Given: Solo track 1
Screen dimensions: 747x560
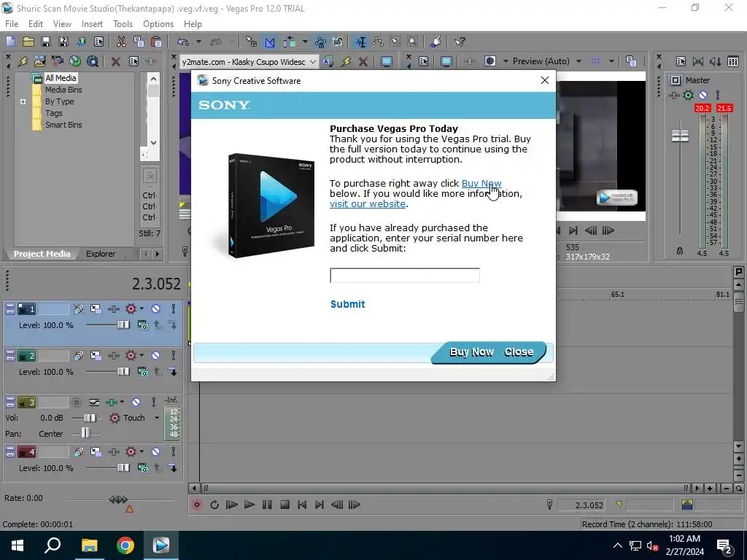Looking at the screenshot, I should [x=173, y=309].
